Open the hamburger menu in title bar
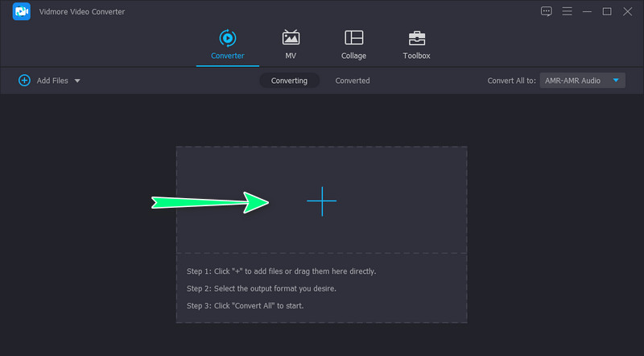 coord(567,11)
